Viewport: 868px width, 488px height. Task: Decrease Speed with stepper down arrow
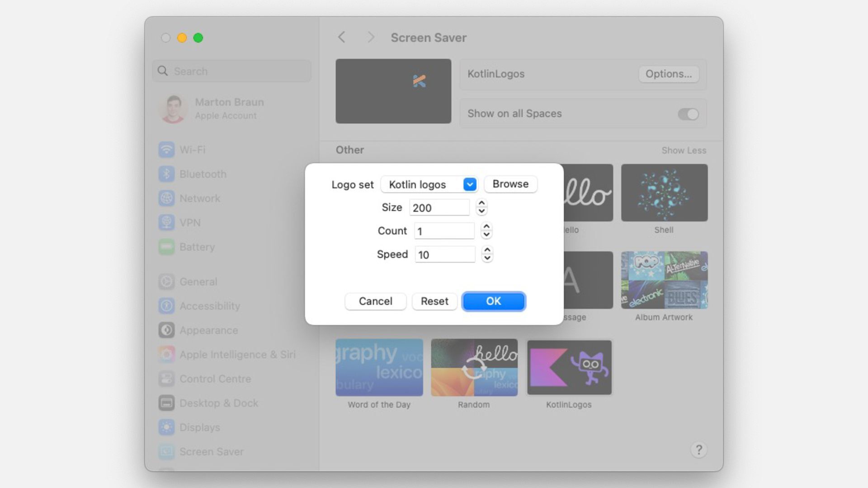click(487, 258)
